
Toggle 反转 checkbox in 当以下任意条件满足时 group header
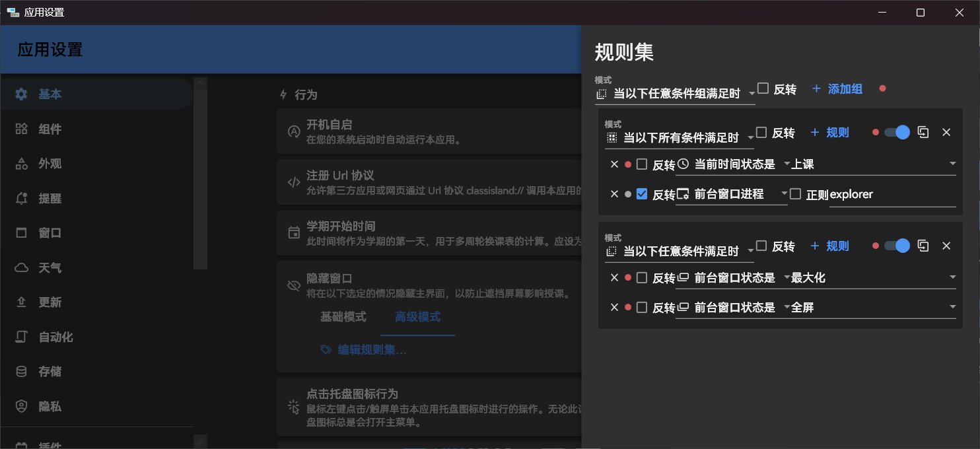point(761,246)
